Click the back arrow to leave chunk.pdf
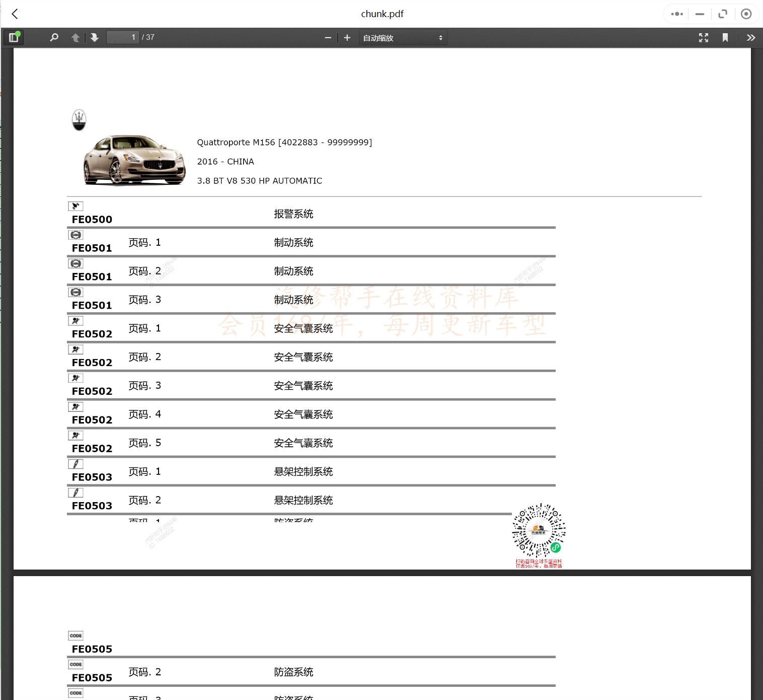This screenshot has width=763, height=700. tap(15, 14)
